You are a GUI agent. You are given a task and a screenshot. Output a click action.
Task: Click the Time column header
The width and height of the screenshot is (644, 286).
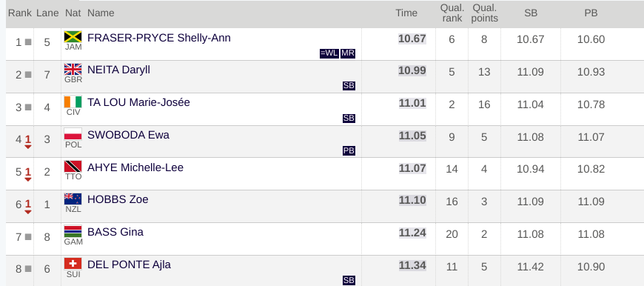(406, 13)
